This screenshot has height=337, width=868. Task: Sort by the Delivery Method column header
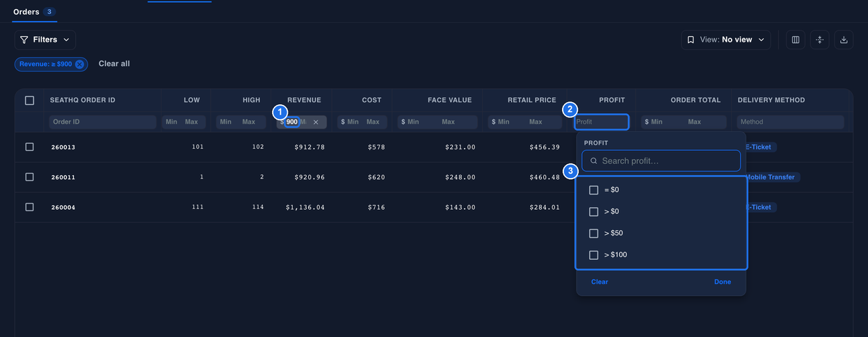[771, 100]
